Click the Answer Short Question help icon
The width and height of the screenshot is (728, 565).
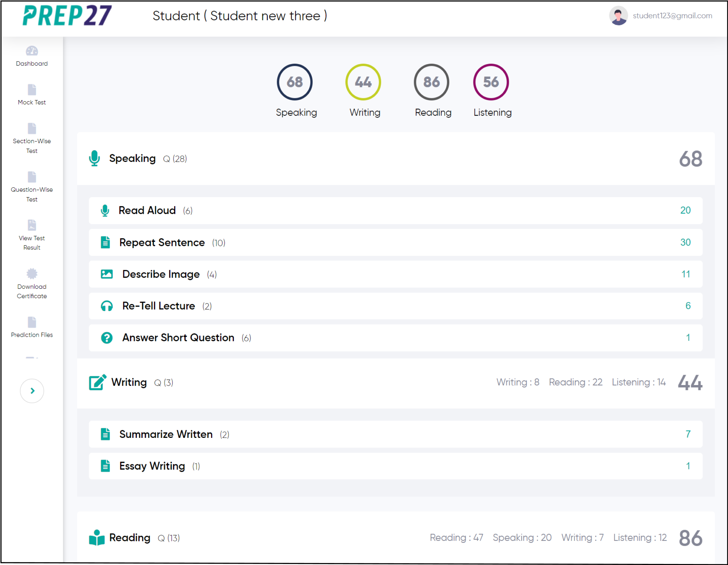coord(107,338)
